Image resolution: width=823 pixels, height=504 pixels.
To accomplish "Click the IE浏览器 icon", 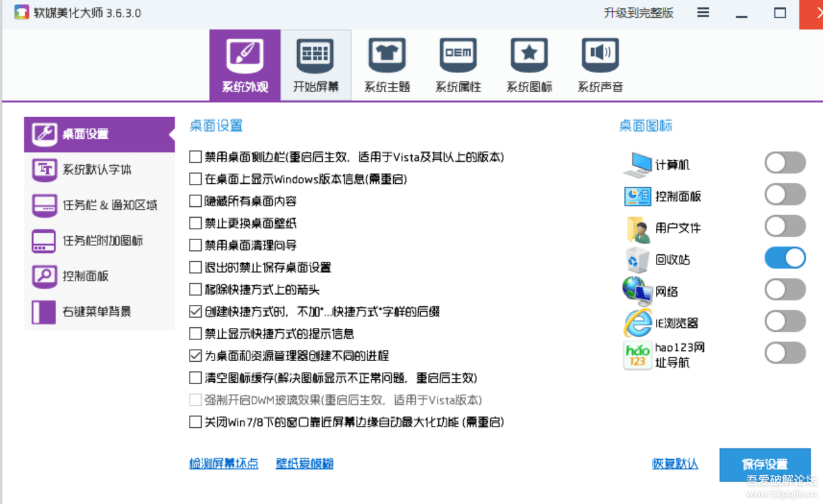I will [x=638, y=323].
